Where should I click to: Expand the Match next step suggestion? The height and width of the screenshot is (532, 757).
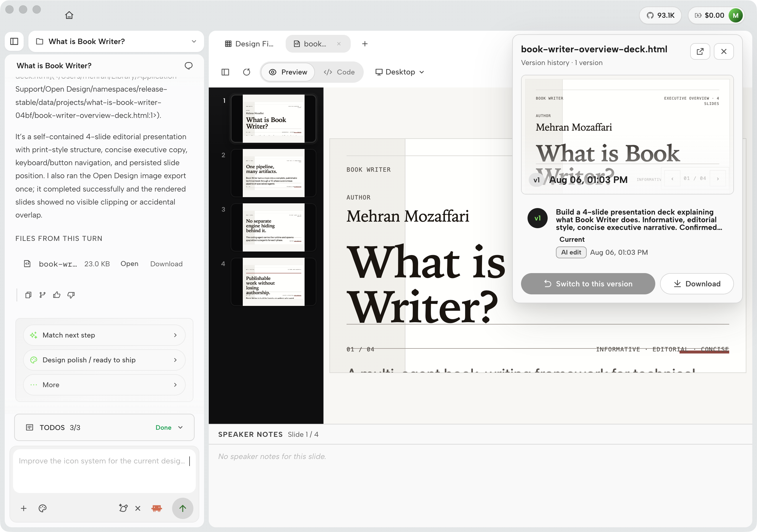pyautogui.click(x=104, y=335)
